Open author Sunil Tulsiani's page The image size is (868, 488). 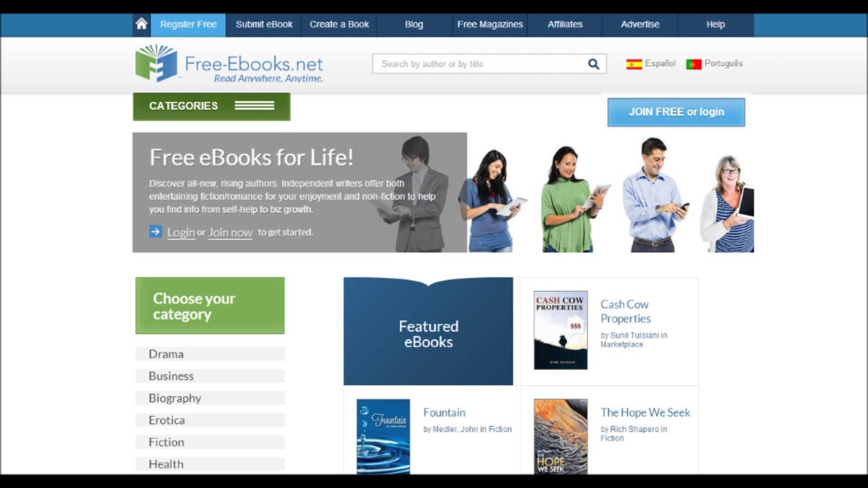pos(635,335)
